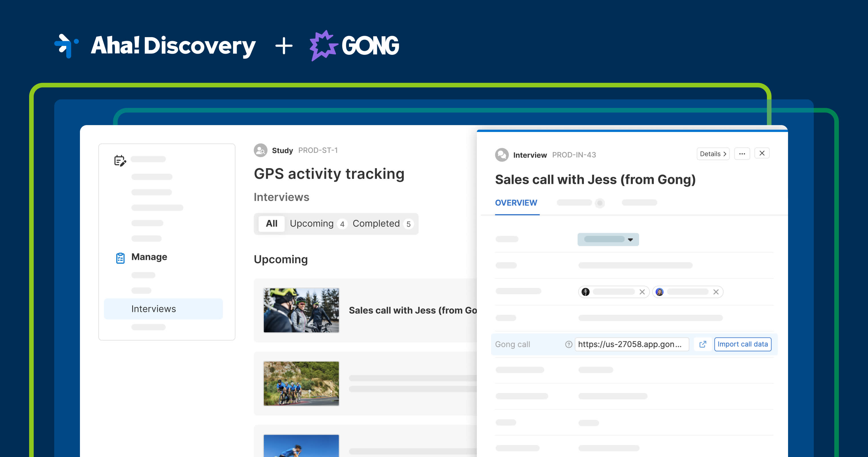Click the Aha! Discovery logo

coord(155,45)
